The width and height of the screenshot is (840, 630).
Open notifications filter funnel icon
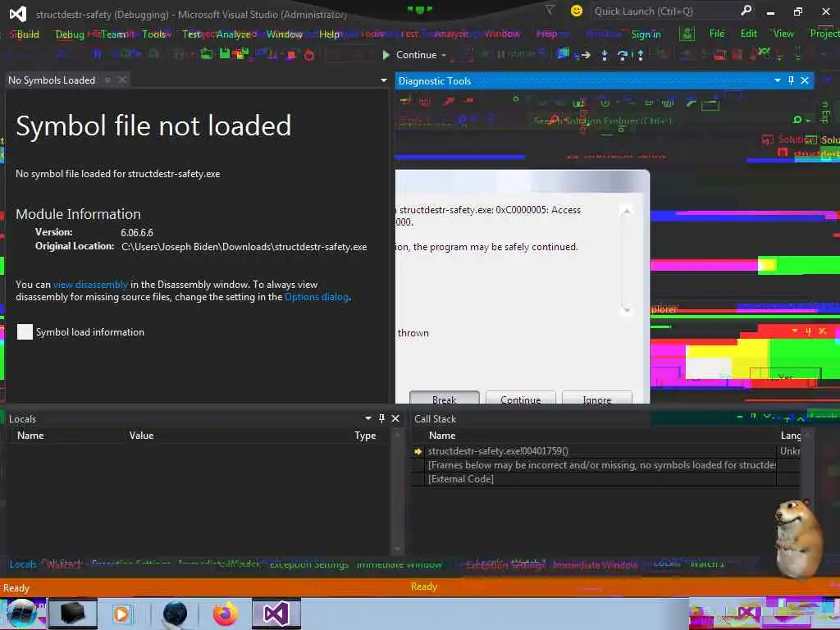click(x=550, y=11)
